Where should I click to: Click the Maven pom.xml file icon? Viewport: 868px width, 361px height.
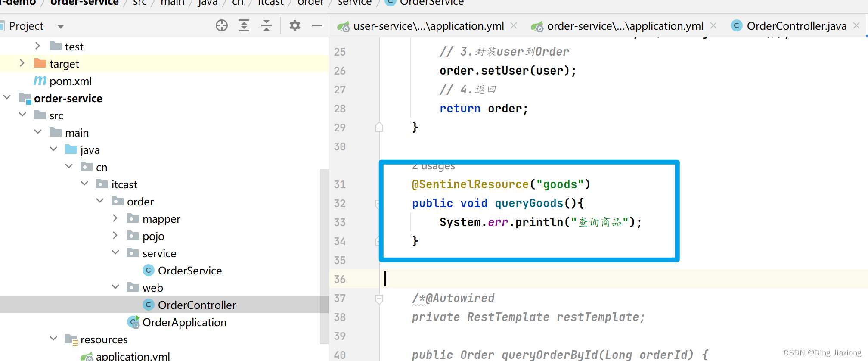pyautogui.click(x=40, y=81)
